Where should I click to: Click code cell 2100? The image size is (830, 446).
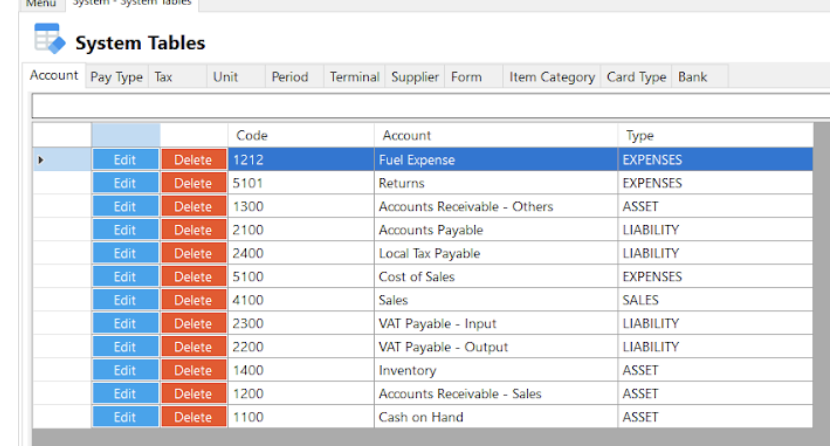click(301, 230)
